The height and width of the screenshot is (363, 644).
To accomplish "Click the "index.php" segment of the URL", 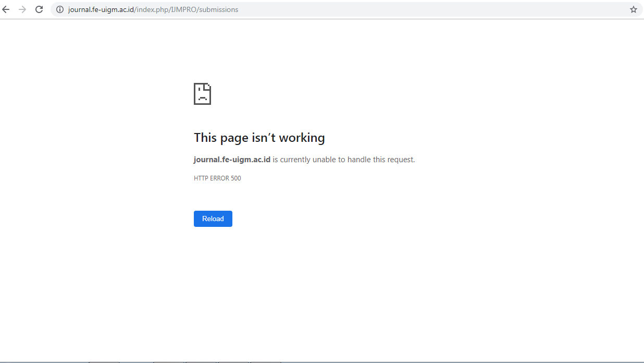I will (152, 9).
